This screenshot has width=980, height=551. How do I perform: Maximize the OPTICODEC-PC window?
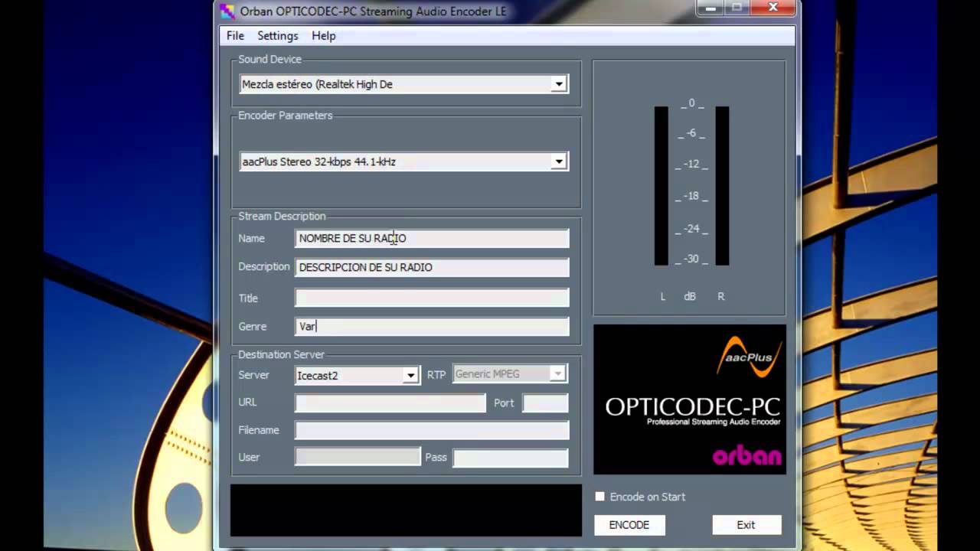pyautogui.click(x=737, y=8)
